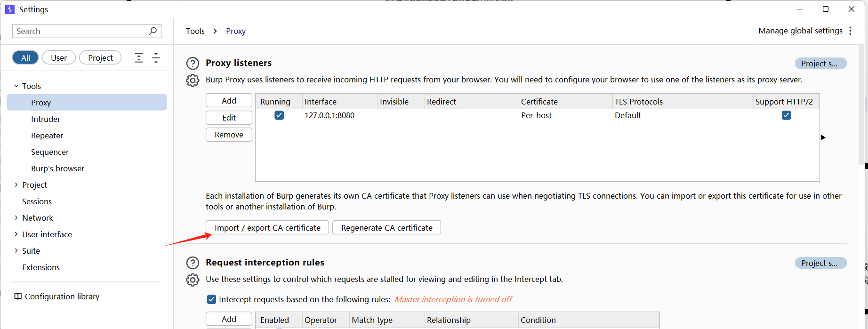
Task: Click the search magnifier icon
Action: [153, 31]
